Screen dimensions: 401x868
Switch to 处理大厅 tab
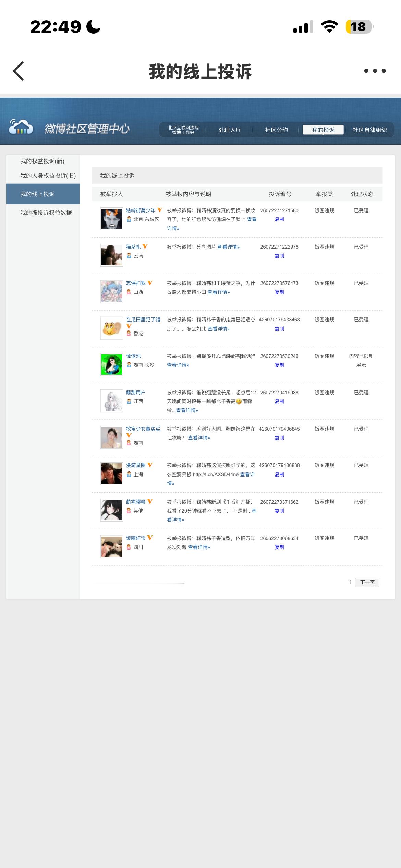pos(230,130)
